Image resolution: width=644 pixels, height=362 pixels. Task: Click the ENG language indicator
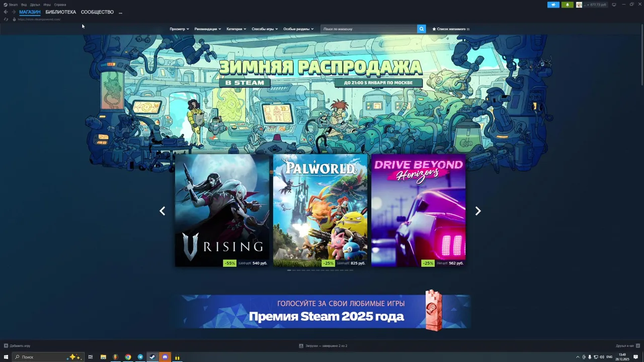(609, 357)
